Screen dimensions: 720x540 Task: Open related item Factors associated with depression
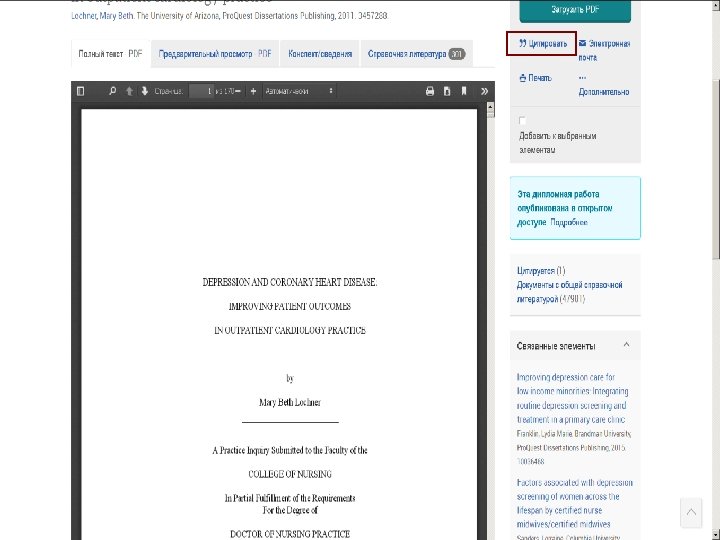574,503
